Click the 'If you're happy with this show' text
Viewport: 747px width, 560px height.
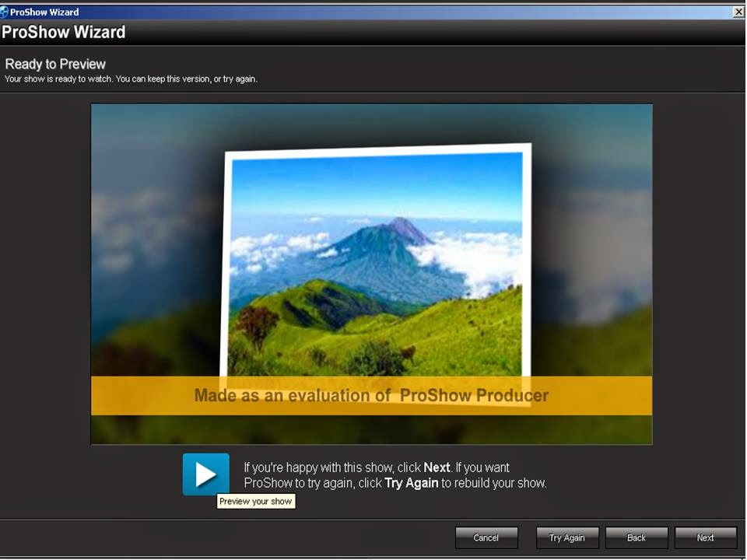pos(395,475)
